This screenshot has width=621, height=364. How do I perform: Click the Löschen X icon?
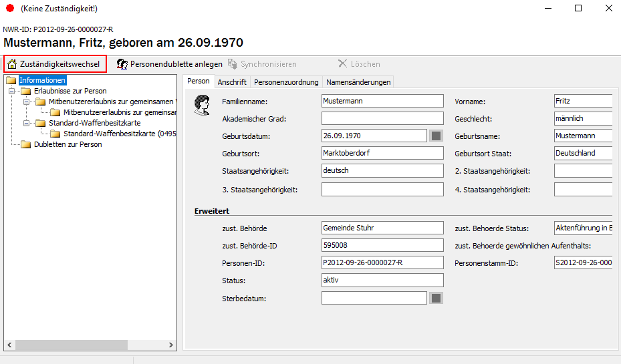pos(342,64)
